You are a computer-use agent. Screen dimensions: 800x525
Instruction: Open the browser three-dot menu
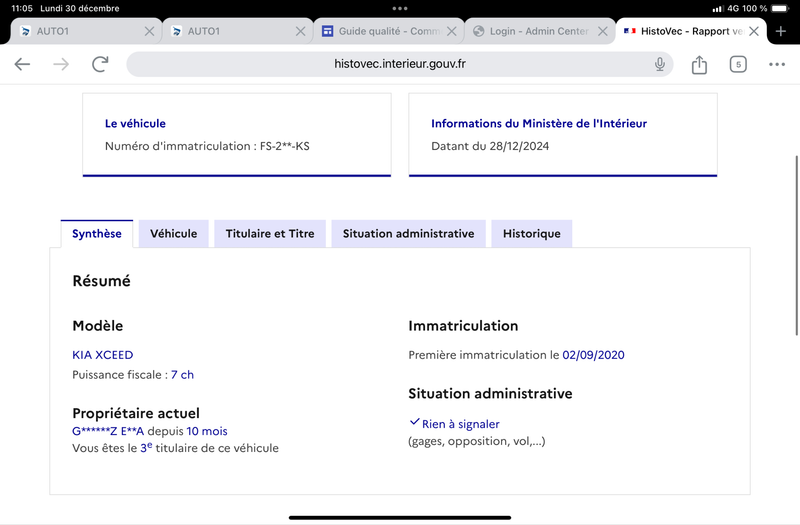coord(777,64)
